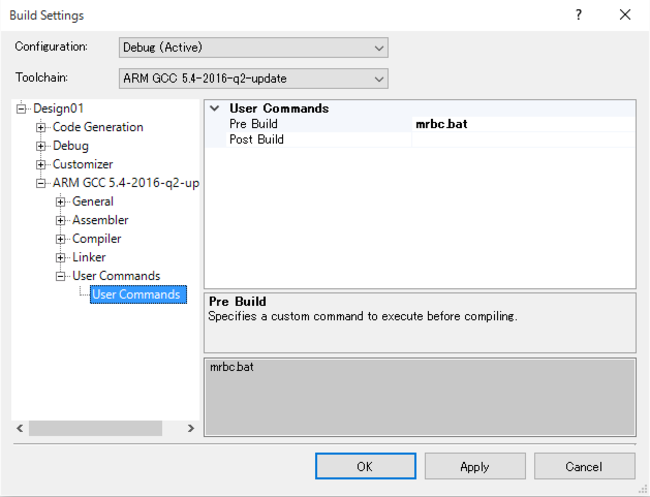The width and height of the screenshot is (650, 497).
Task: Select the Linker tree item label
Action: [89, 258]
